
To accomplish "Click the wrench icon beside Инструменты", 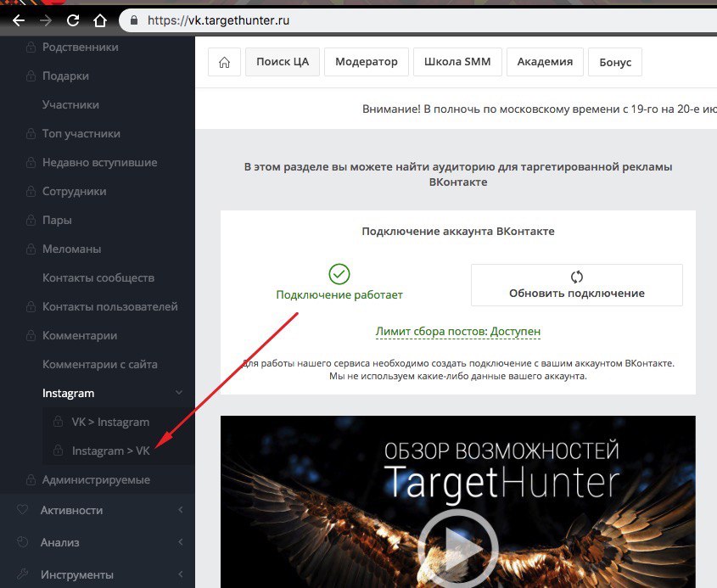I will pos(22,574).
